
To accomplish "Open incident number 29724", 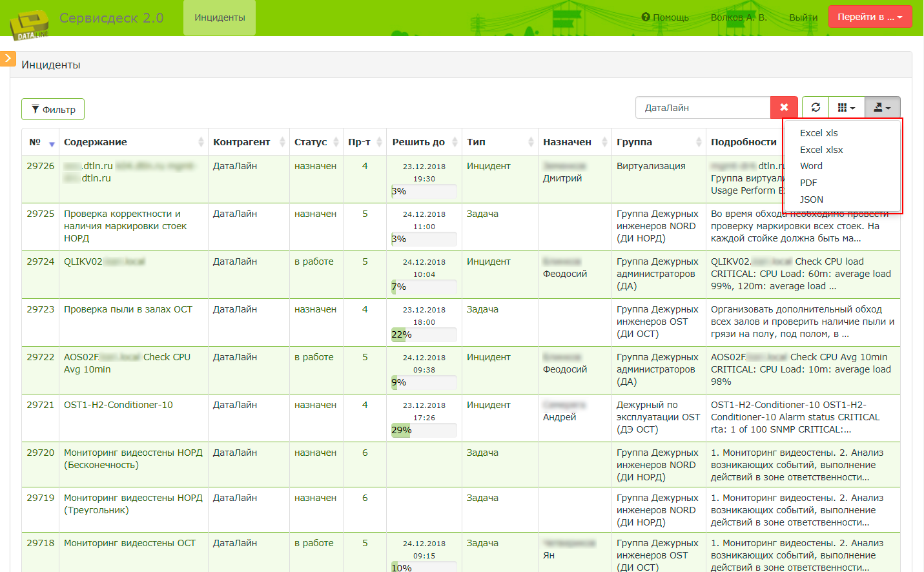I will click(x=41, y=261).
